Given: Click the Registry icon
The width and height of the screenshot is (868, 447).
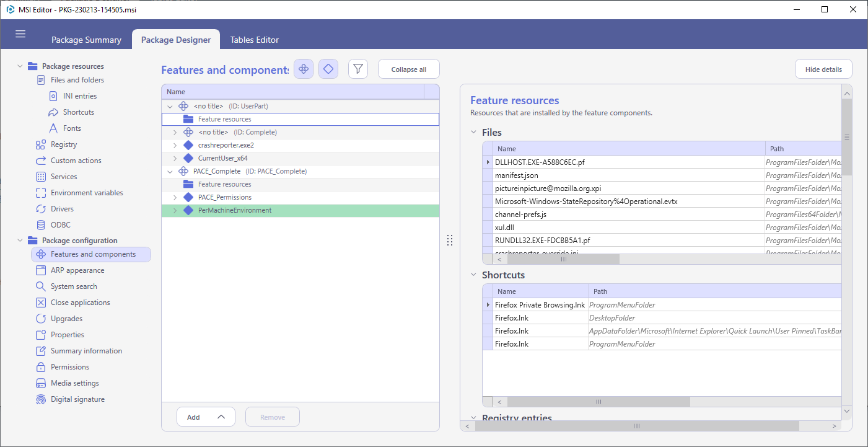Looking at the screenshot, I should (x=41, y=144).
